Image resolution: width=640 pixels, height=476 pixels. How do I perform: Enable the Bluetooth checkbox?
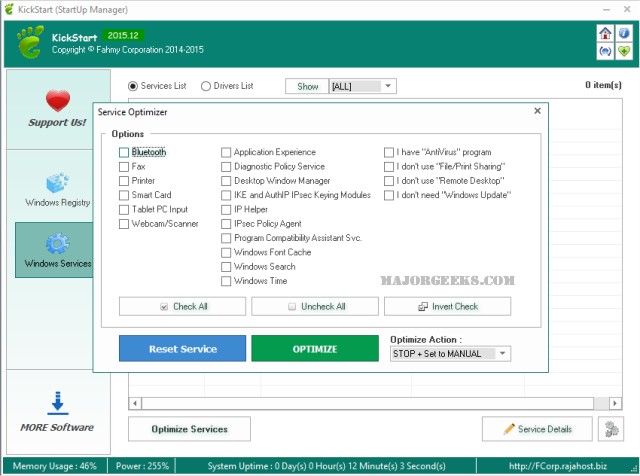tap(124, 152)
